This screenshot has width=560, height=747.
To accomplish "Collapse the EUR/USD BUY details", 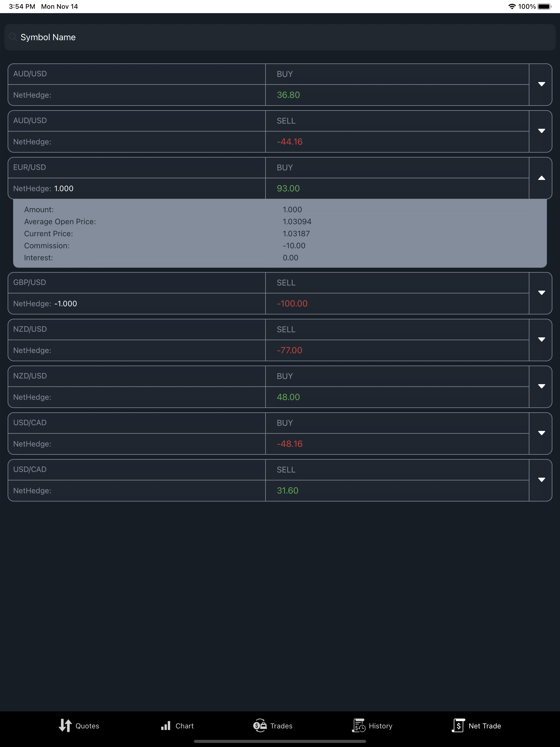I will (541, 178).
